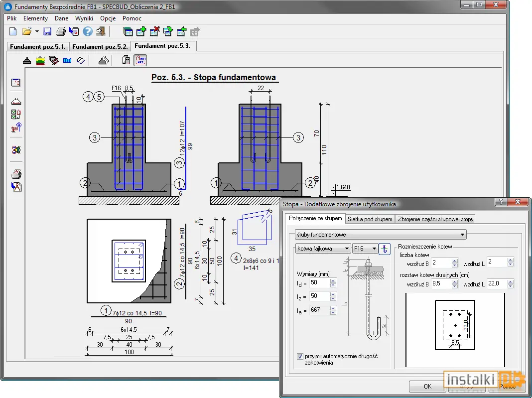Select the Połączenie ze słupem tab
The height and width of the screenshot is (398, 532).
(x=315, y=218)
